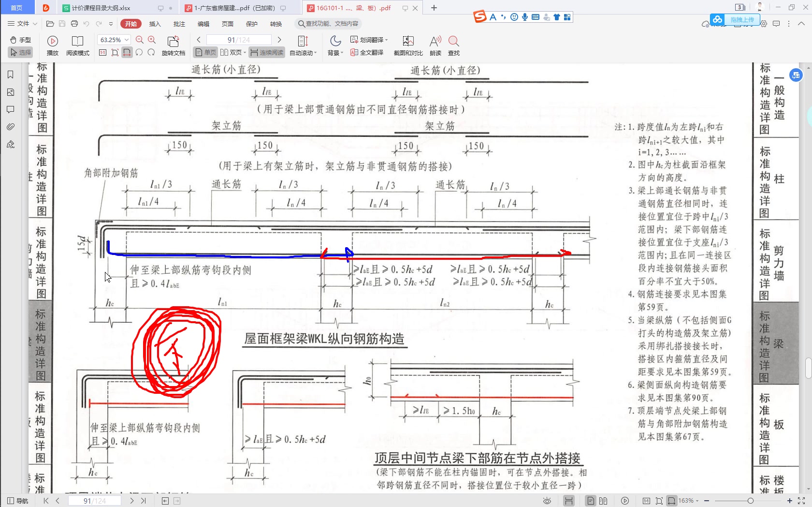Screen dimensions: 812x507
Task: Rotate page counterclockwise
Action: [x=139, y=52]
